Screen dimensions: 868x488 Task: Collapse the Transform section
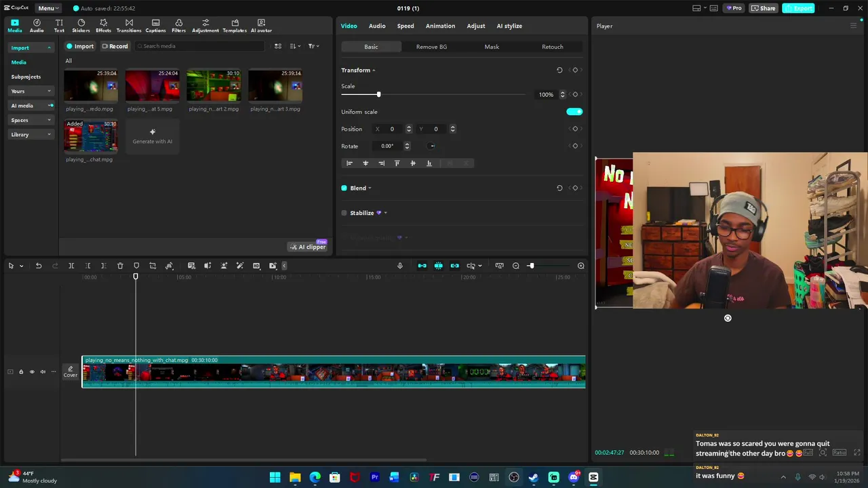pos(374,70)
